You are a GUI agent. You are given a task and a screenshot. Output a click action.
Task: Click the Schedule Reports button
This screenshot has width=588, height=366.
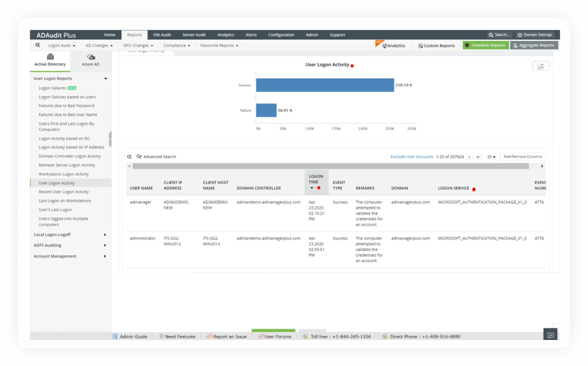click(x=485, y=45)
